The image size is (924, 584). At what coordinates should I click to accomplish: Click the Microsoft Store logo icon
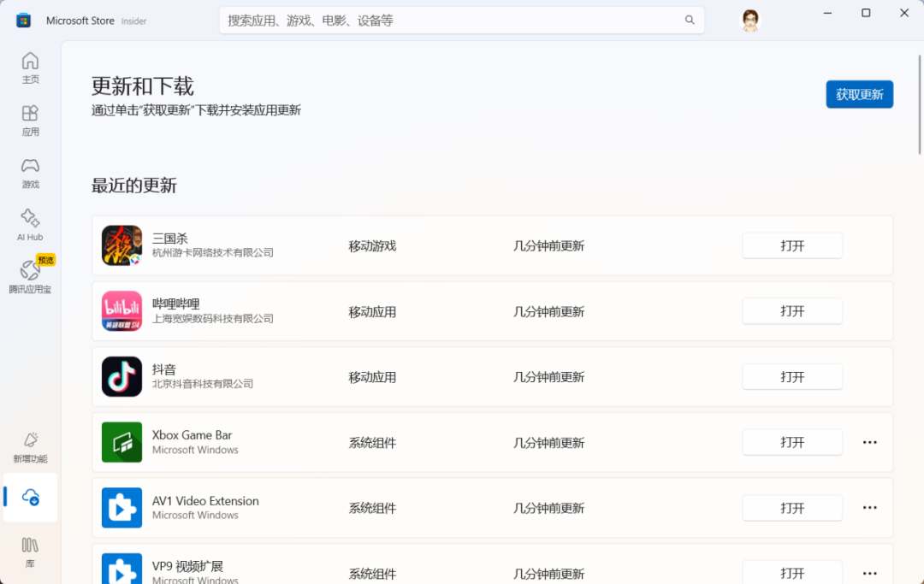coord(24,21)
